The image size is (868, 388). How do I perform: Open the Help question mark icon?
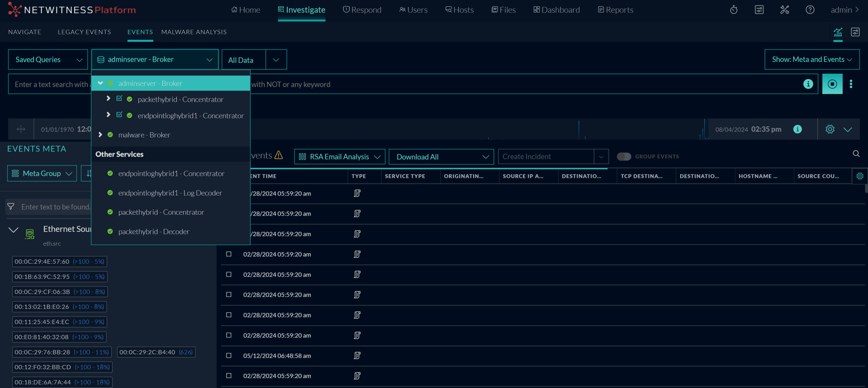pos(810,10)
